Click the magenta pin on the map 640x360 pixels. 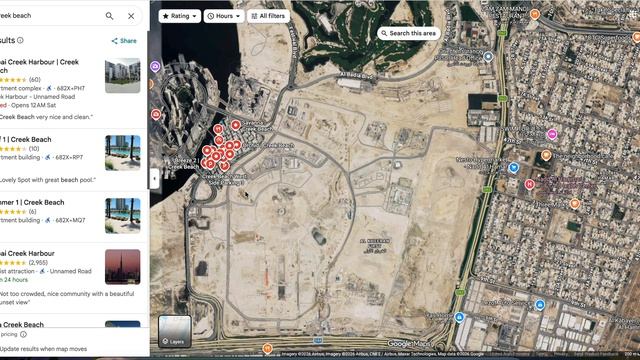(552, 134)
